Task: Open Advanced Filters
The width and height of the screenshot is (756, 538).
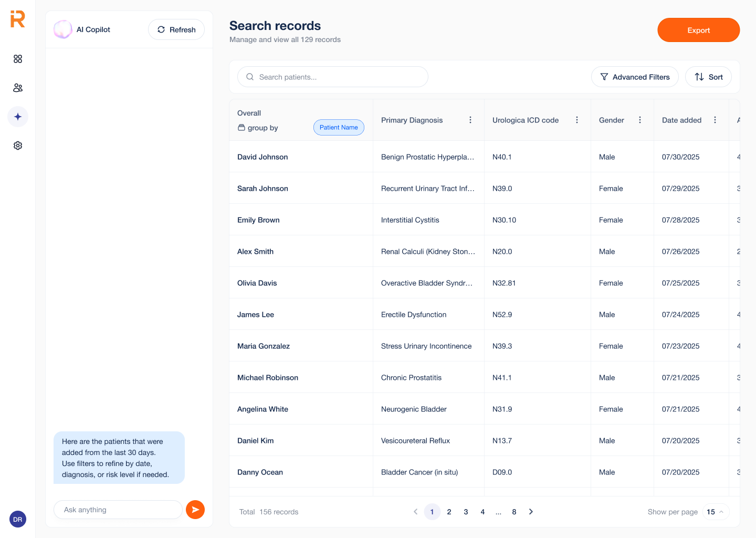Action: pos(635,77)
